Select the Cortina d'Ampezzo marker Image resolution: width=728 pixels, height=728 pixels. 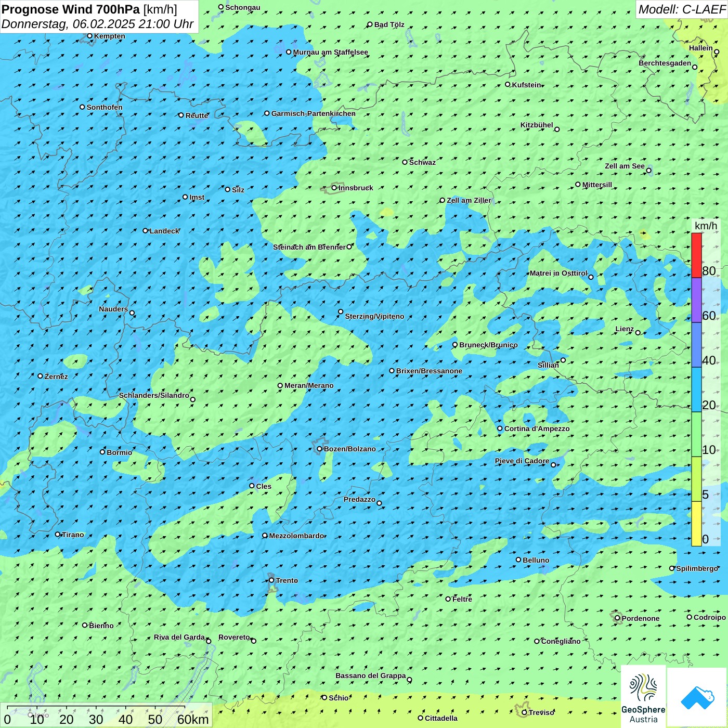(500, 428)
